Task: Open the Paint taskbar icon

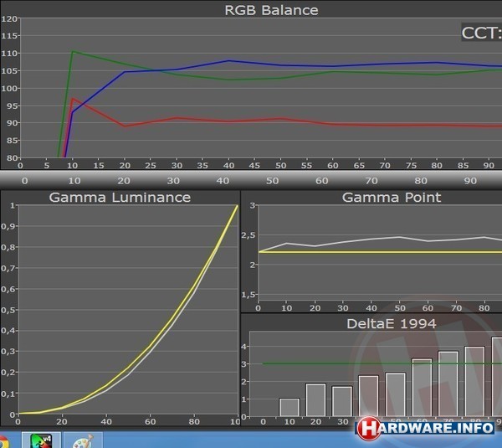Action: [83, 440]
